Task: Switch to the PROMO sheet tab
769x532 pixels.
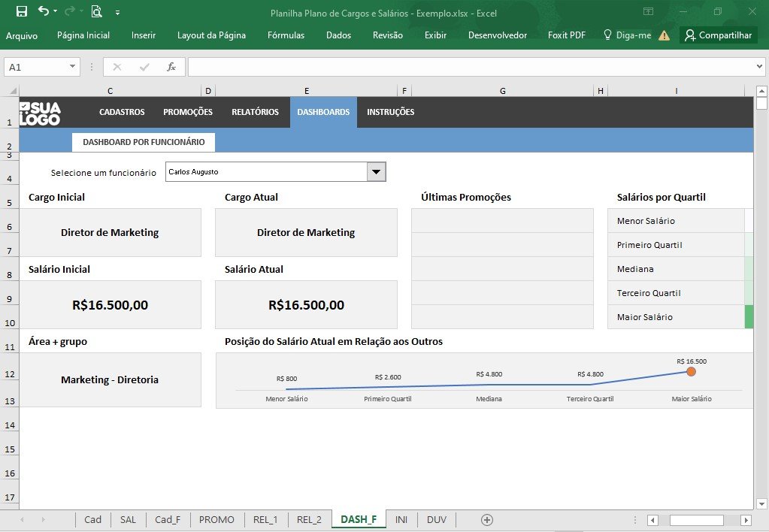Action: coord(216,520)
